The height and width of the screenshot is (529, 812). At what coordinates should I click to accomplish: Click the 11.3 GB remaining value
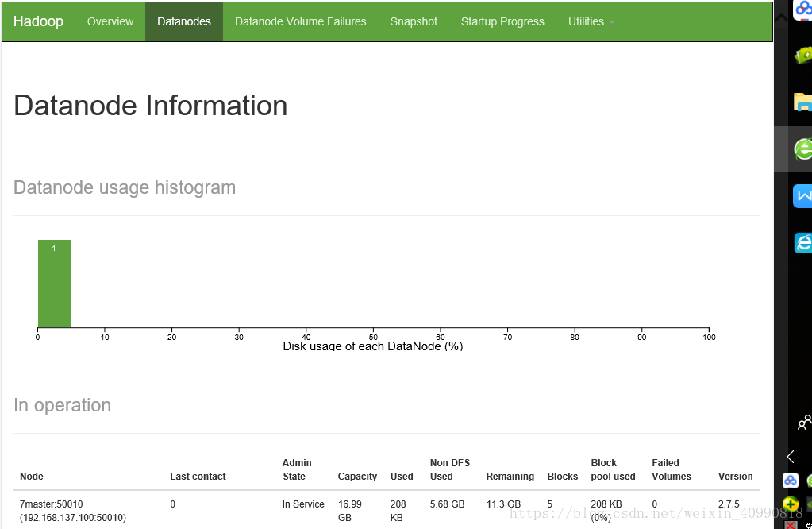[503, 504]
